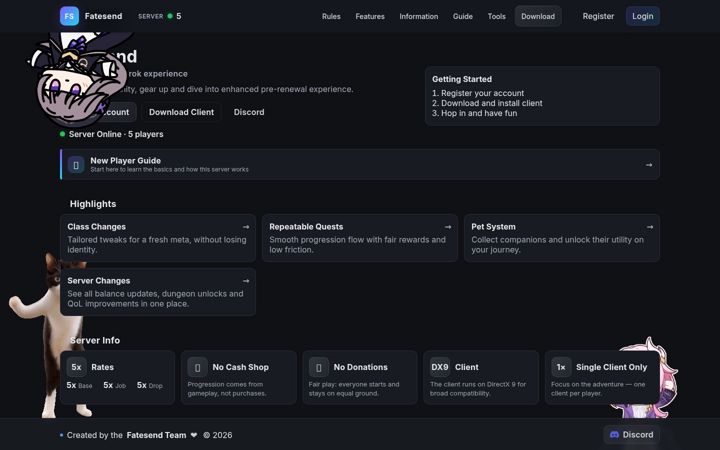Click the 'Getting Started' heading
The width and height of the screenshot is (720, 450).
[462, 79]
